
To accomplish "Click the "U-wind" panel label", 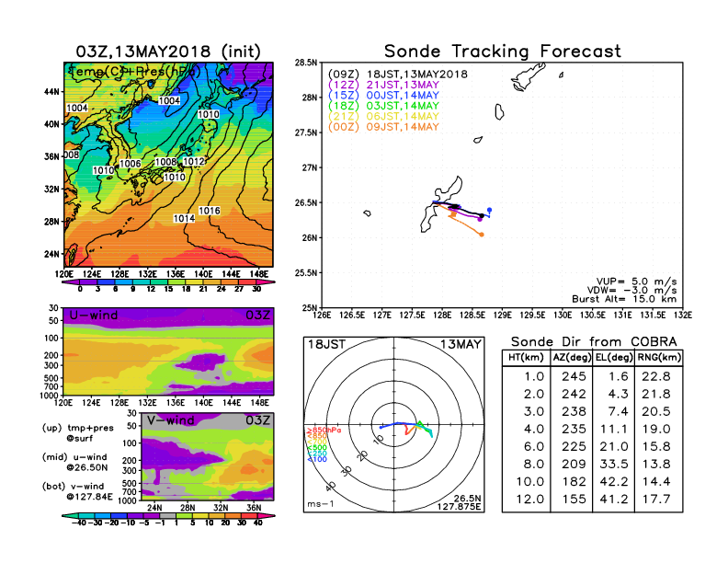I will tap(94, 316).
